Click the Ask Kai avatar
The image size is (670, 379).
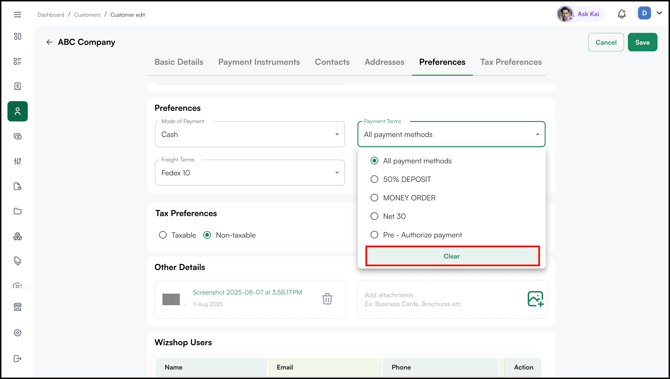[x=564, y=14]
